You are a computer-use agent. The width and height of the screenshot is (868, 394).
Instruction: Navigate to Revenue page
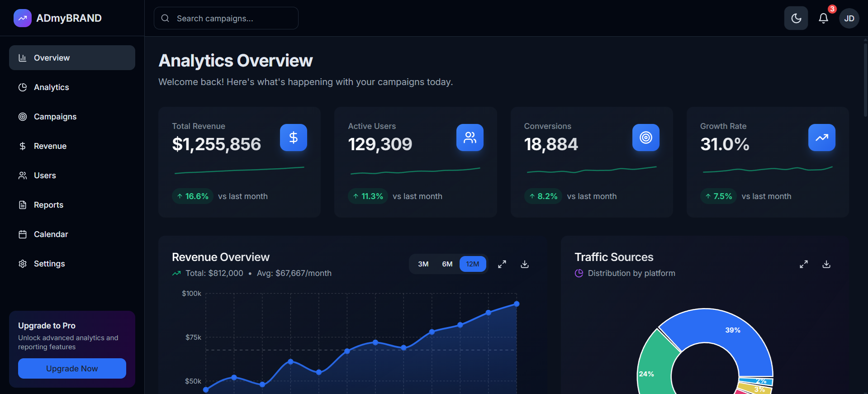[72, 146]
